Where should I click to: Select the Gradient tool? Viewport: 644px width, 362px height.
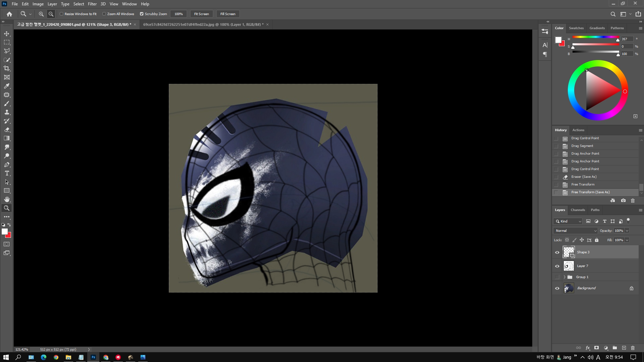7,138
